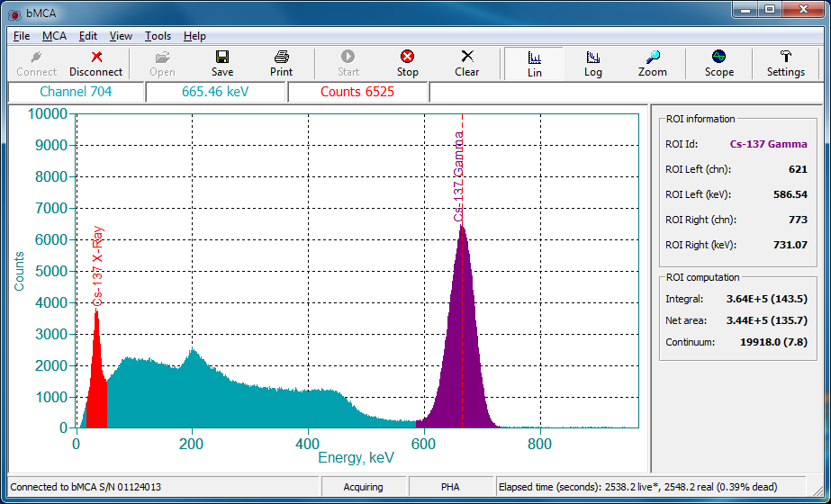The height and width of the screenshot is (504, 831).
Task: Print the spectrum using the Print icon
Action: tap(282, 63)
